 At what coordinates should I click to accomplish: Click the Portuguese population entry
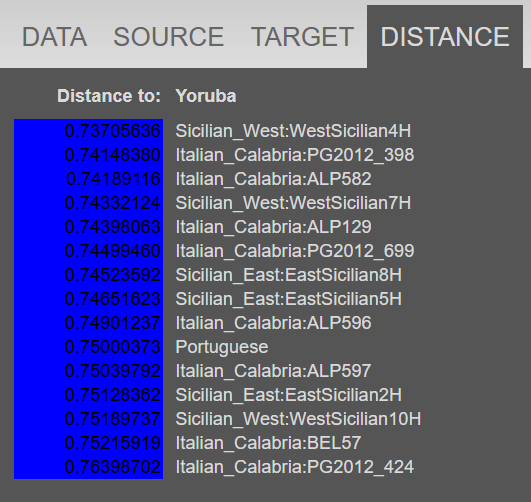222,347
